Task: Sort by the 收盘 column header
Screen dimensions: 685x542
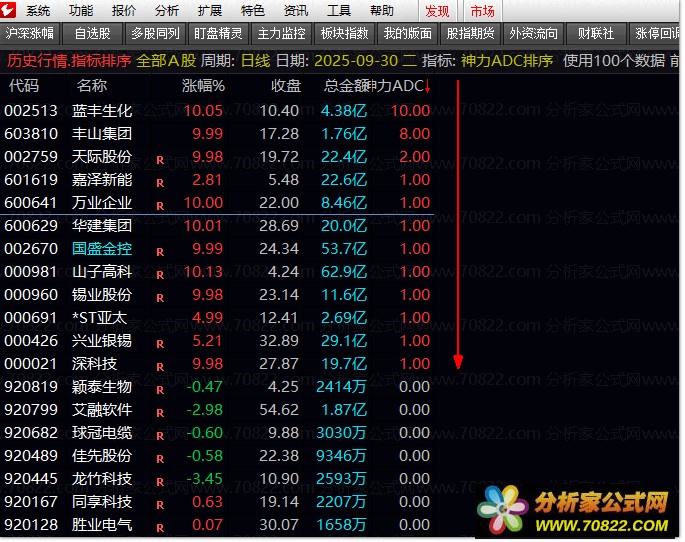Action: (286, 86)
